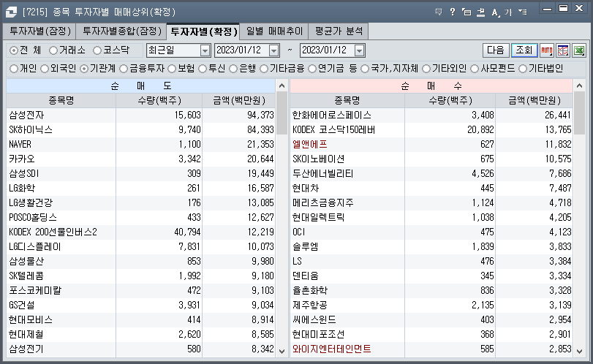Click the '가' font setting icon

[508, 12]
